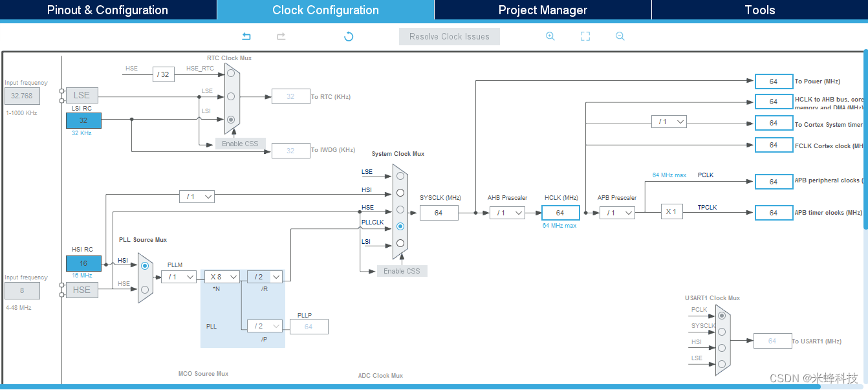
Task: Click HCLK to AHB bus value box
Action: pos(774,102)
